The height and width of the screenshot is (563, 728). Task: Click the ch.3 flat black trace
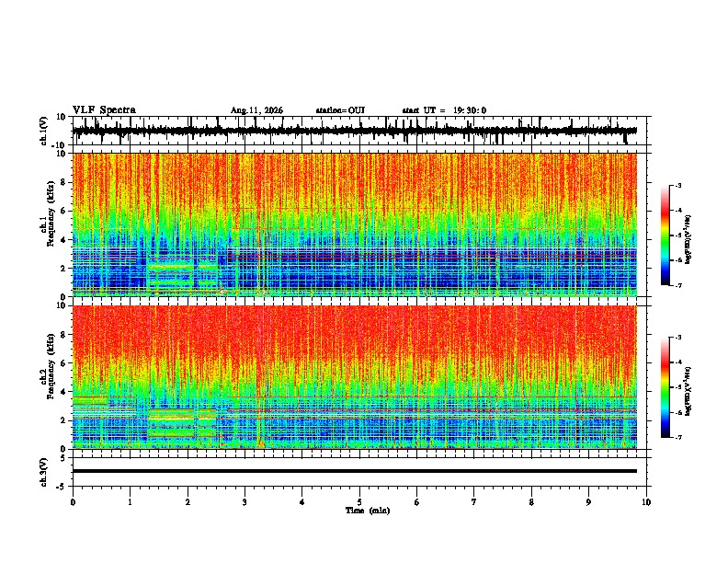click(355, 471)
